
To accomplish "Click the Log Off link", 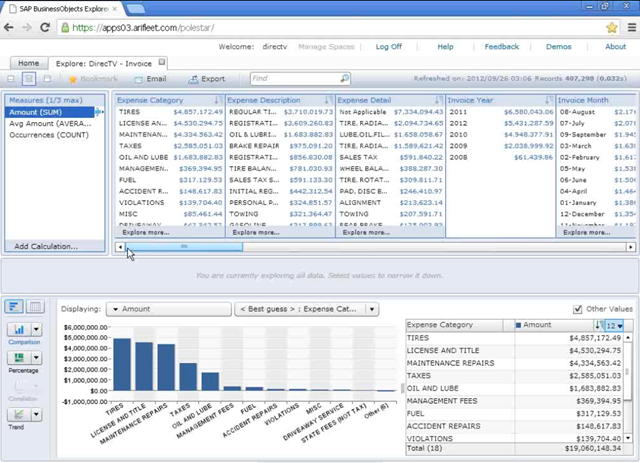I will (x=389, y=47).
